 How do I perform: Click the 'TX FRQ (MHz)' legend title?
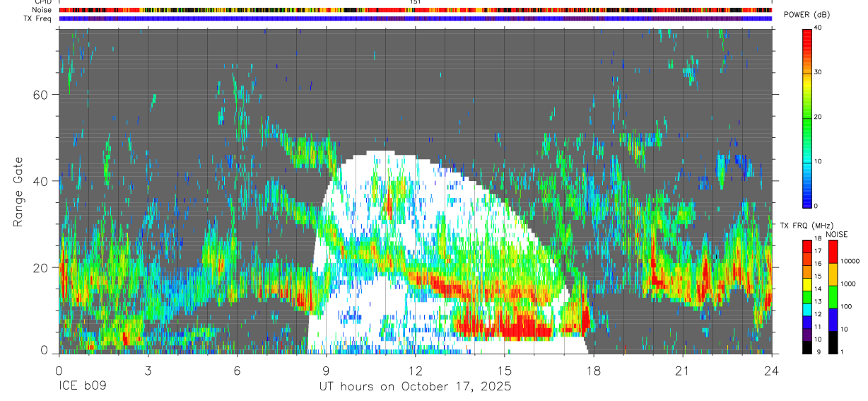pyautogui.click(x=805, y=226)
